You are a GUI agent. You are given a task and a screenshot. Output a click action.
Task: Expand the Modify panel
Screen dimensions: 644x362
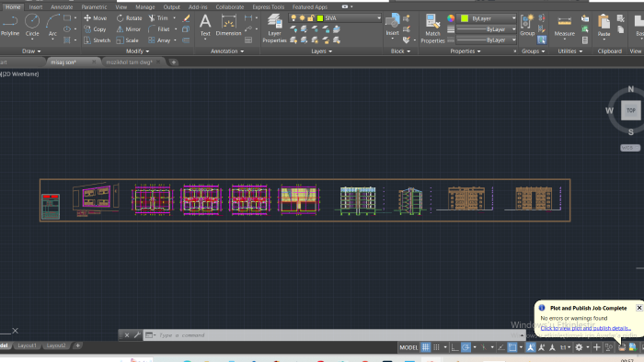pyautogui.click(x=138, y=51)
